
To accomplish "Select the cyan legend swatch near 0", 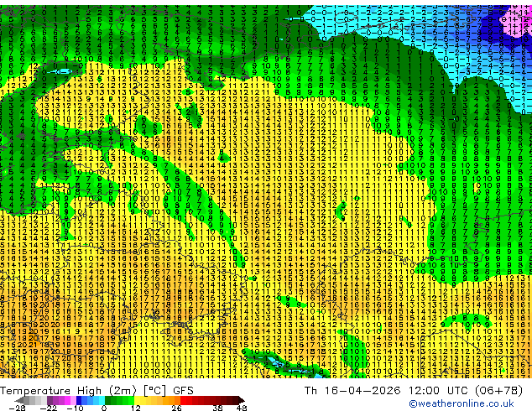I will pyautogui.click(x=102, y=400).
